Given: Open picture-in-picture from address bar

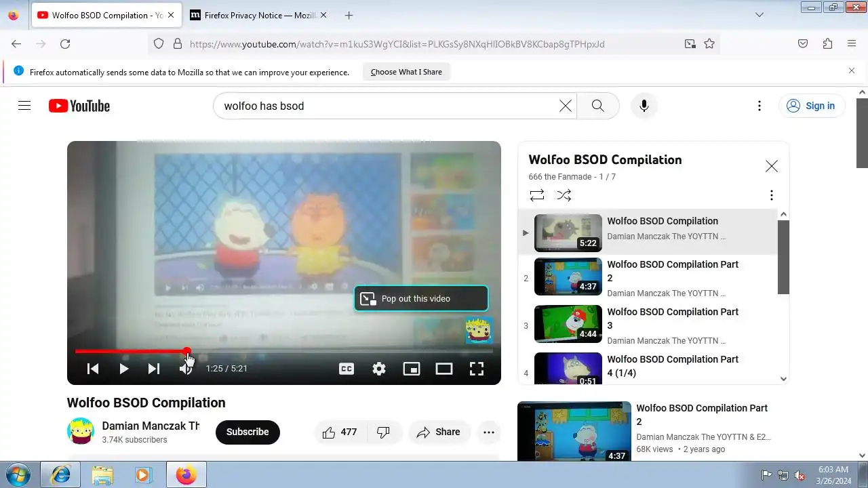Looking at the screenshot, I should click(690, 43).
